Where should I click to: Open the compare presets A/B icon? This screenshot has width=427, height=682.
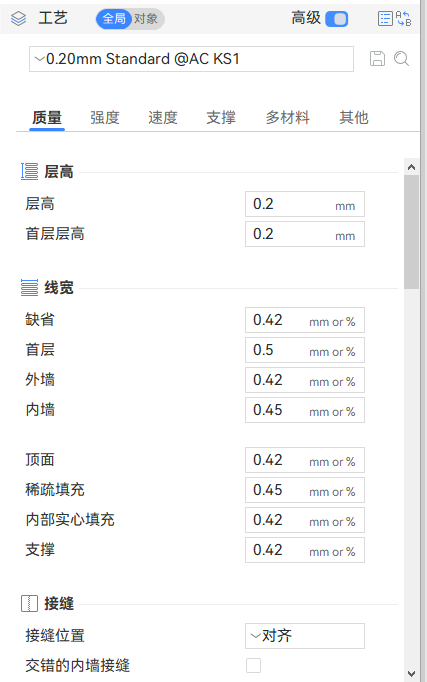[404, 19]
